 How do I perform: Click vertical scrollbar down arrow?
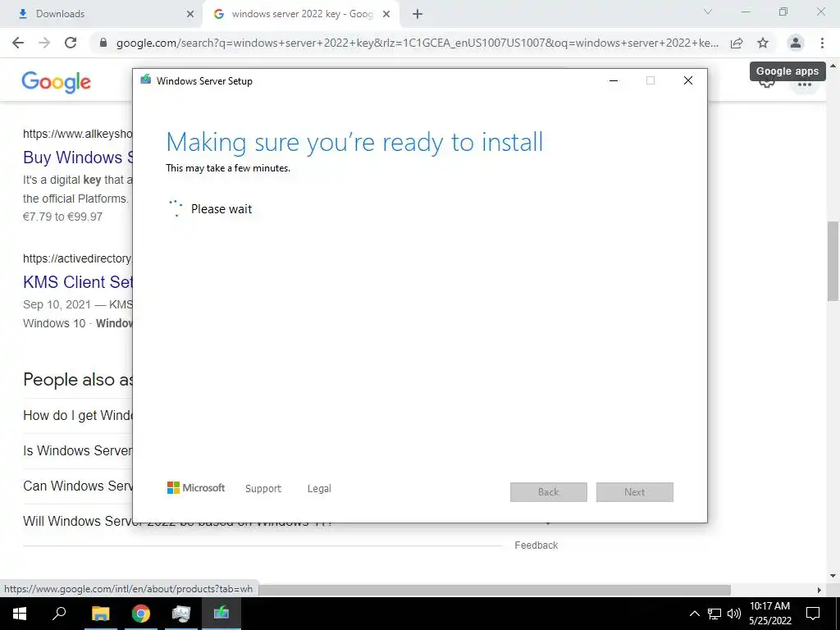pyautogui.click(x=833, y=577)
